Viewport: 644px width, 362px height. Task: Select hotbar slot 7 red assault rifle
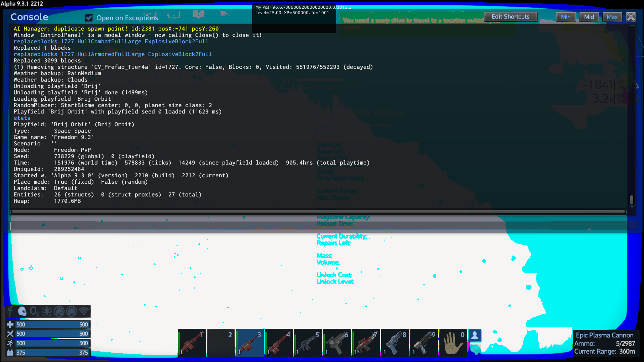point(366,343)
